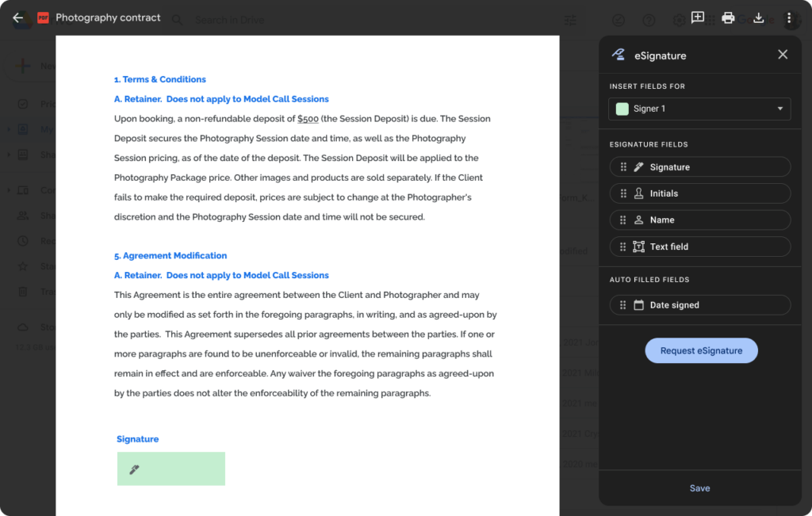812x516 pixels.
Task: Select the Name field option
Action: 699,220
